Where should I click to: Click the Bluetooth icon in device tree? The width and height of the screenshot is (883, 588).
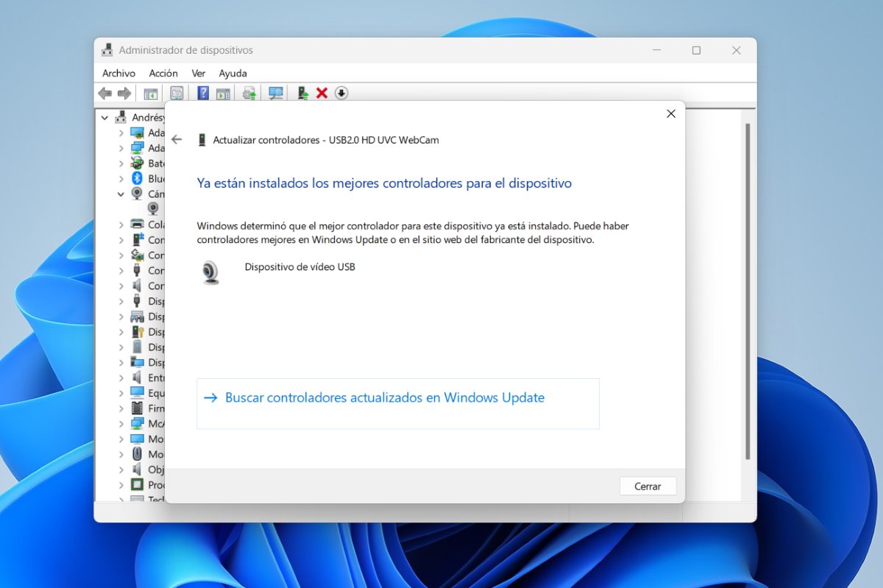[137, 179]
